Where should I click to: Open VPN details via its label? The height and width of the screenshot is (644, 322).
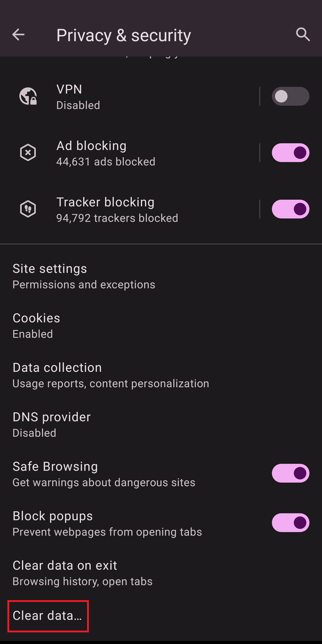[x=78, y=96]
